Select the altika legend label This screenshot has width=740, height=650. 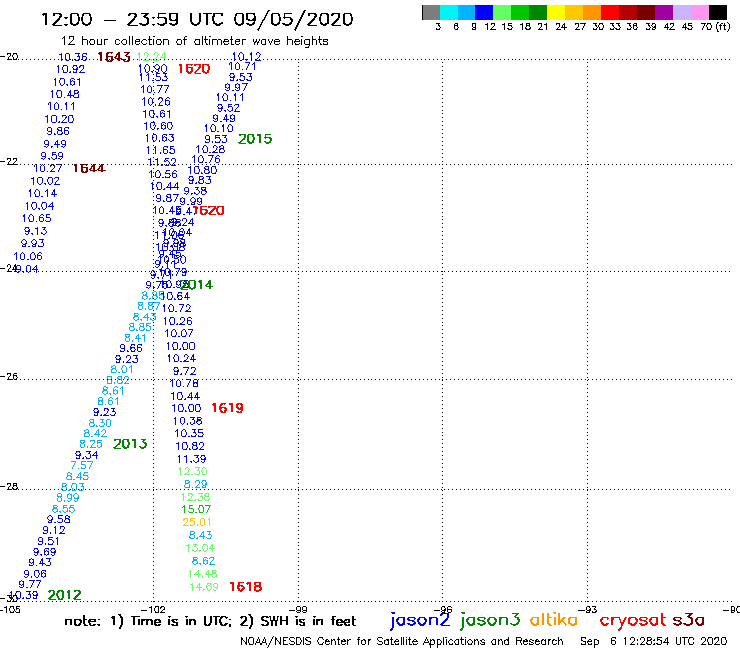click(554, 620)
